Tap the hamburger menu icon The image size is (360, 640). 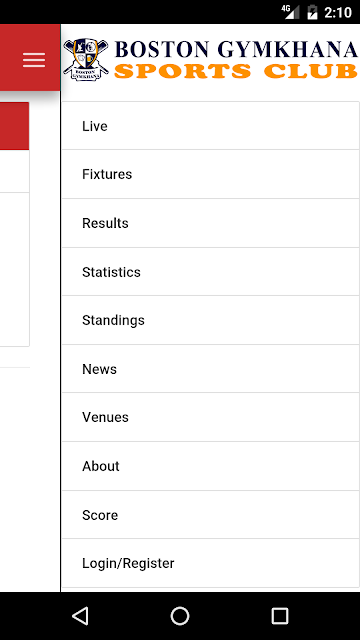pos(34,60)
